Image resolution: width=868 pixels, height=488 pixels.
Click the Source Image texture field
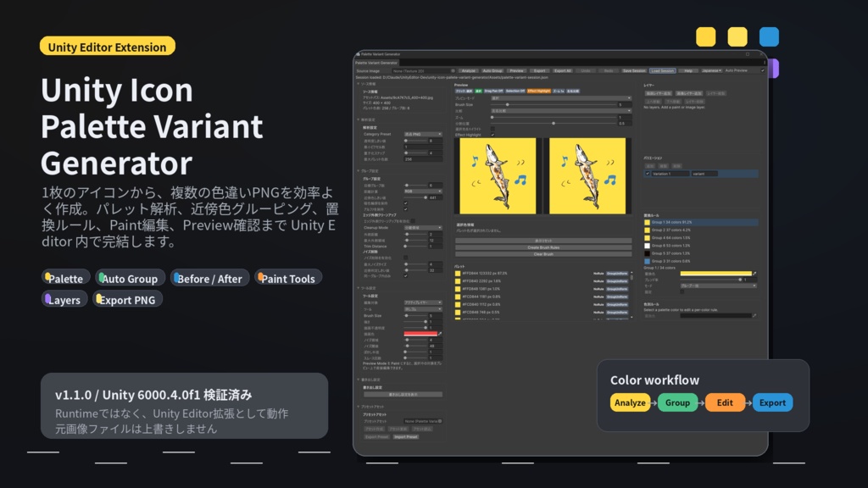point(423,71)
